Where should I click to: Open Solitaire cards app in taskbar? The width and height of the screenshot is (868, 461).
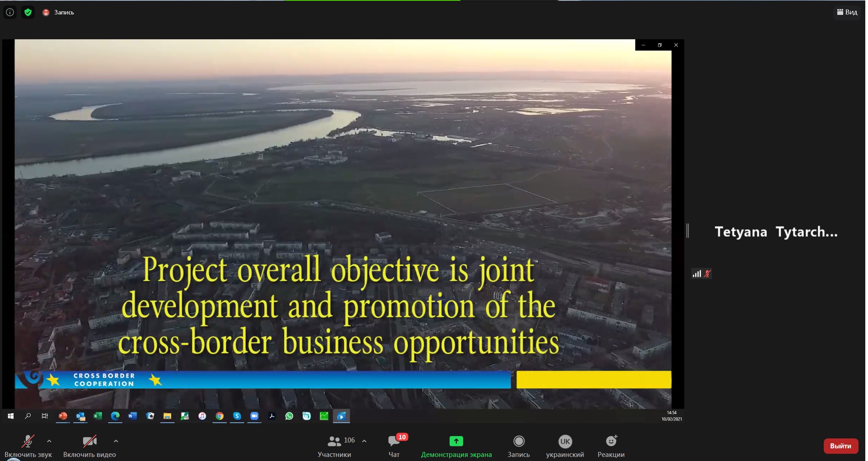[150, 416]
